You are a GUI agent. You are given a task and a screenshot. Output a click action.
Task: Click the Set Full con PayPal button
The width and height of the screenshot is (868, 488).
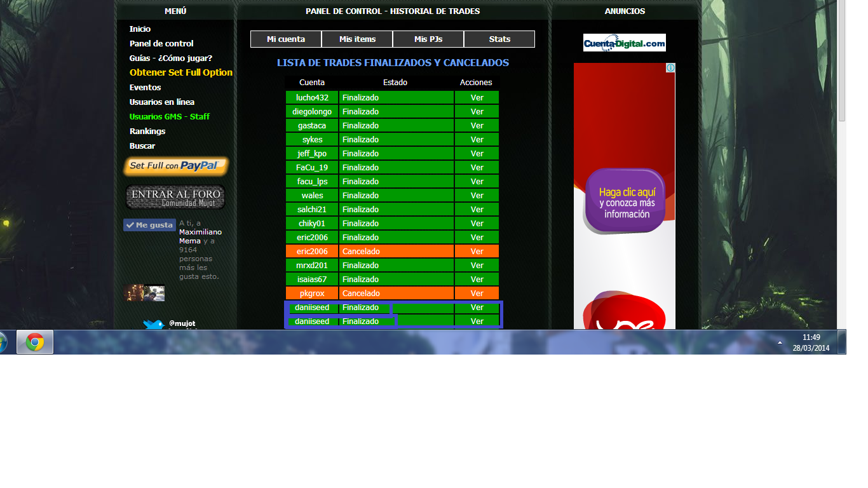pos(176,166)
